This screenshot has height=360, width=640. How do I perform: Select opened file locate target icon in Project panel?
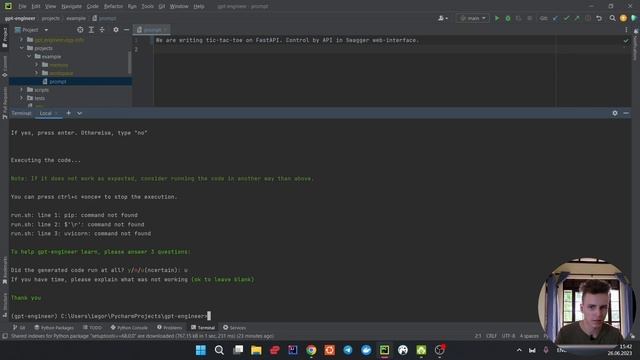coord(80,30)
